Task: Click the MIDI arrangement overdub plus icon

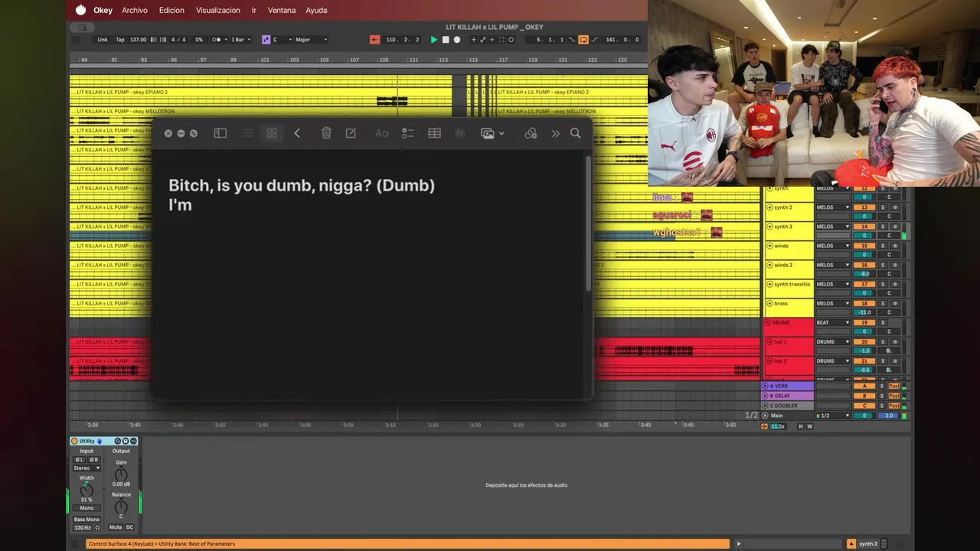Action: coord(473,40)
